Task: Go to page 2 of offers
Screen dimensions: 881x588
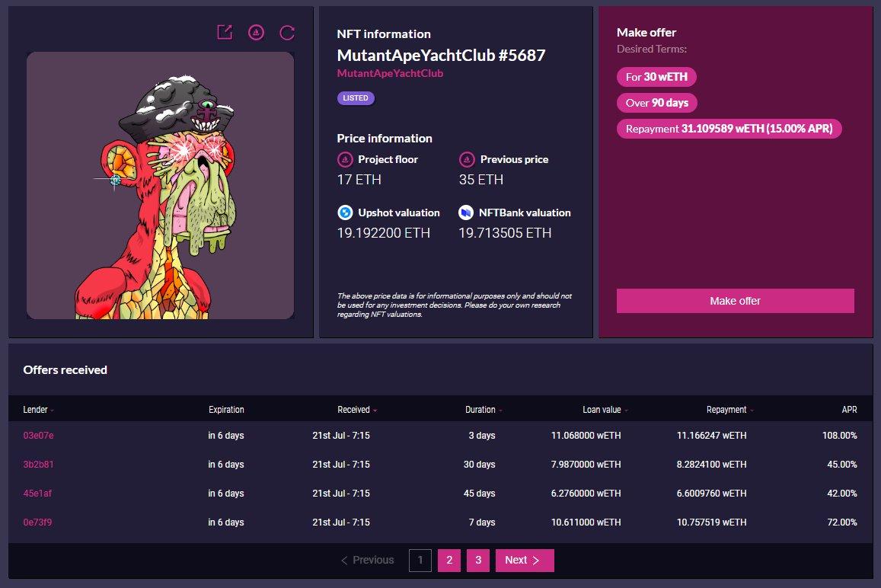Action: pos(449,560)
